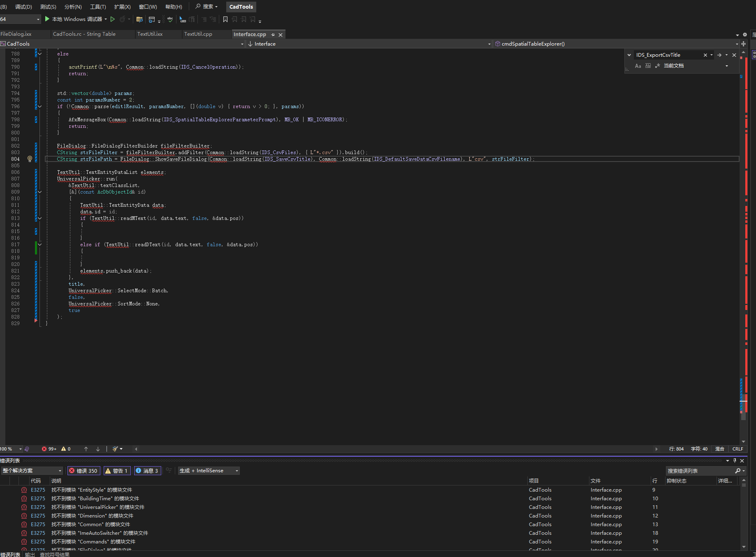Collapse the else-if code block at line 817
The height and width of the screenshot is (557, 756).
coord(40,245)
